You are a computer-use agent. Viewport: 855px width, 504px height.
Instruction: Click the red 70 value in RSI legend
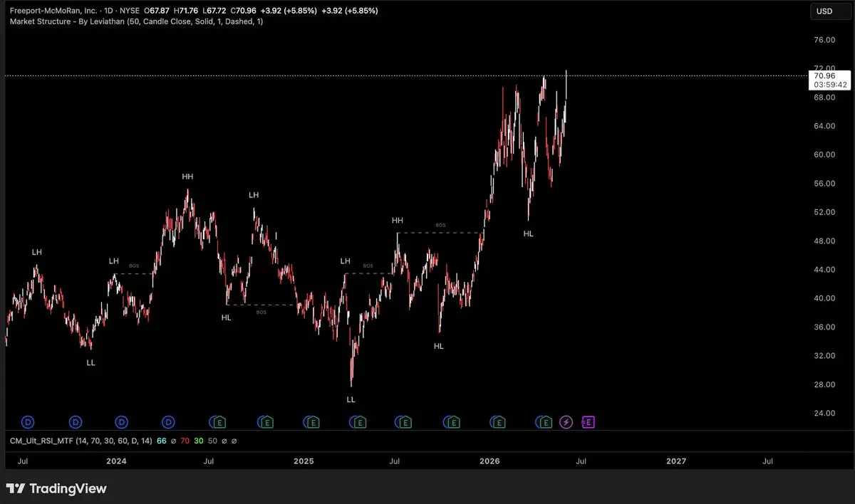(x=185, y=441)
